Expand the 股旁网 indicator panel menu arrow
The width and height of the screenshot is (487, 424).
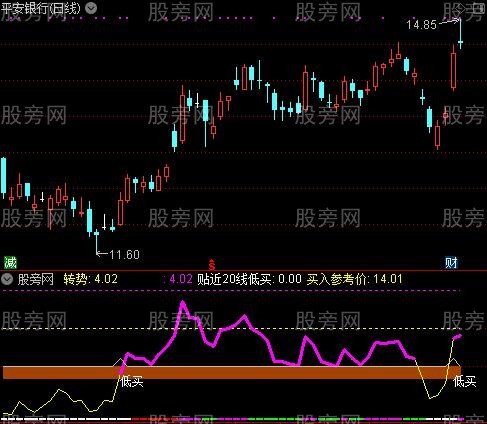7,279
